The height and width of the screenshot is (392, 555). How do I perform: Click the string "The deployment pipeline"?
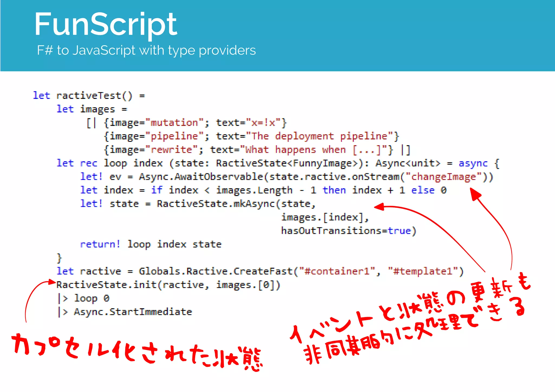[x=320, y=136]
